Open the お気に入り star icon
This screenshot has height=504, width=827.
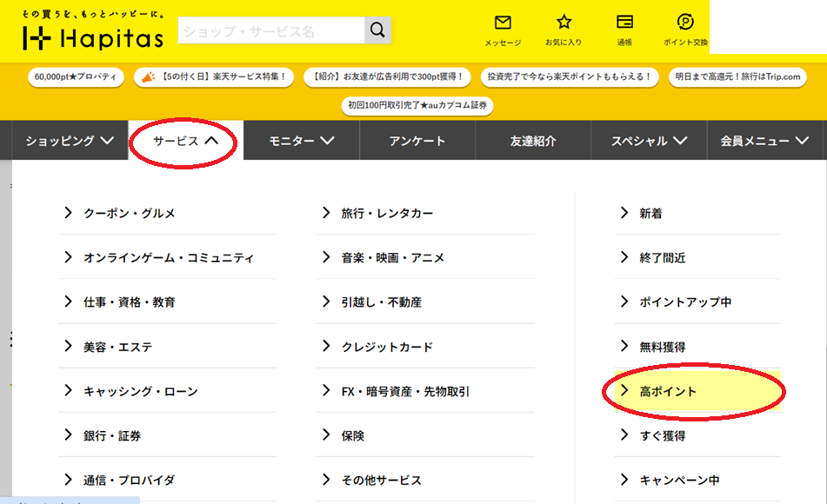564,29
